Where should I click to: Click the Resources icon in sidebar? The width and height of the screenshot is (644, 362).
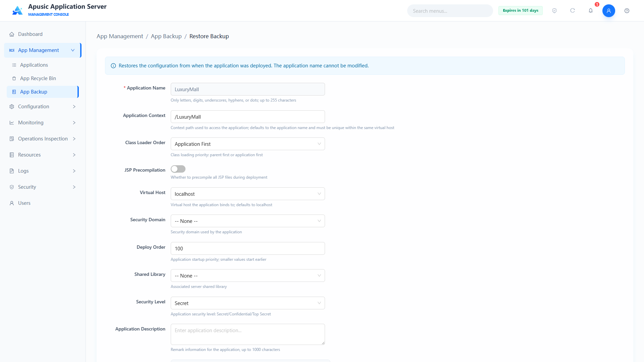(x=12, y=155)
